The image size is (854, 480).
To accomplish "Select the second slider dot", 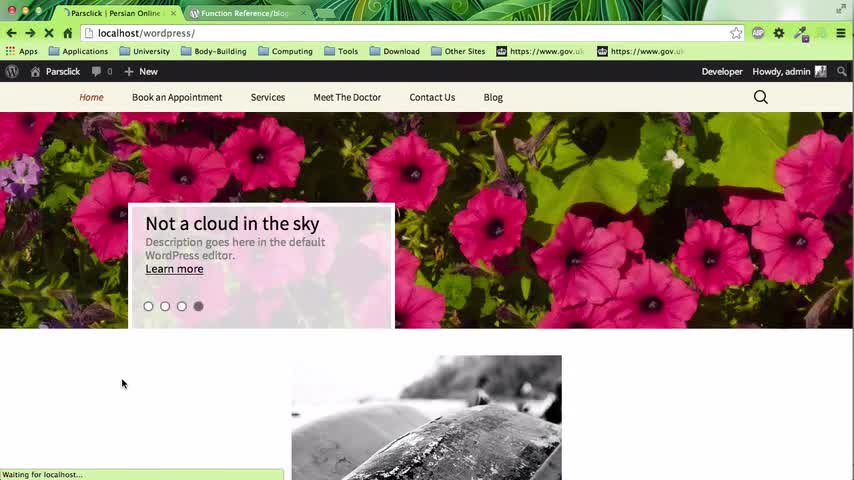I will coord(165,306).
